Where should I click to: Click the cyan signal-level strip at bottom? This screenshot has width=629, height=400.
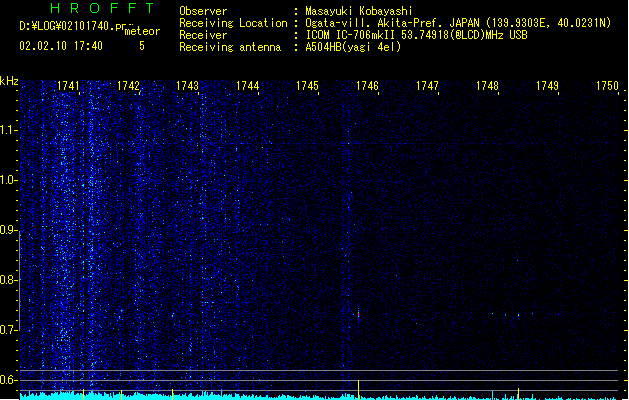(x=321, y=397)
